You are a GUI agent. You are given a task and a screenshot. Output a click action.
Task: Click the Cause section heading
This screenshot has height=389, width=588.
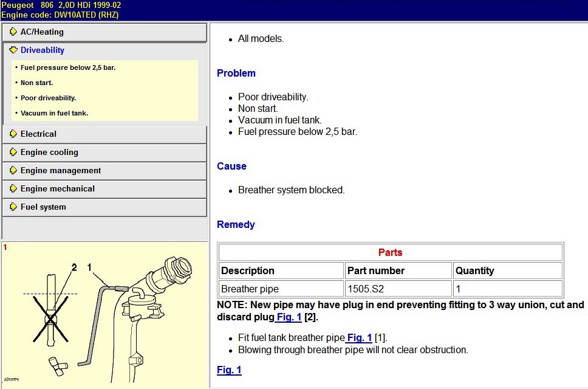click(232, 166)
